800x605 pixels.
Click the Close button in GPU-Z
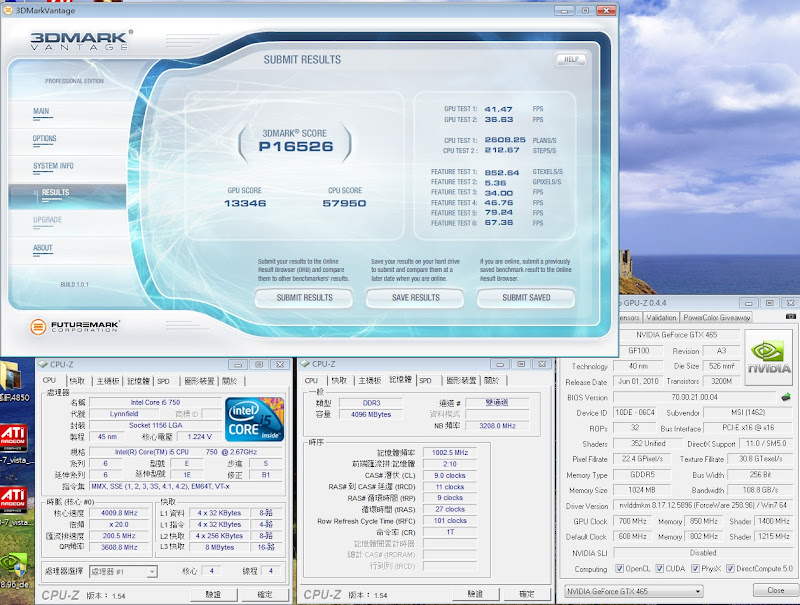pyautogui.click(x=776, y=590)
